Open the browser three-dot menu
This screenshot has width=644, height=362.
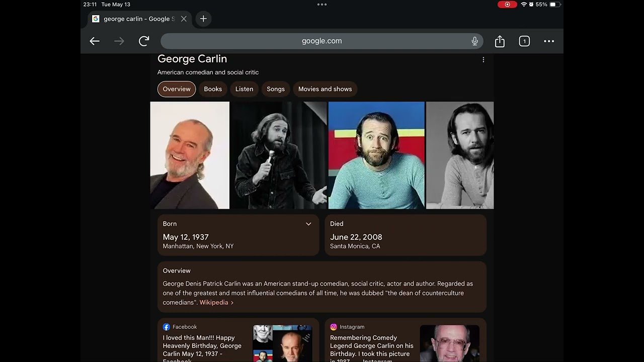549,41
